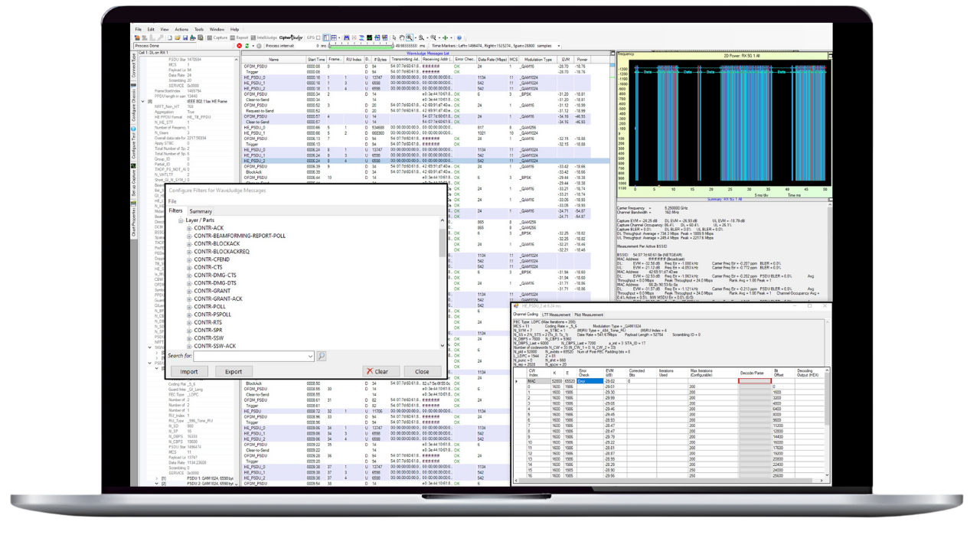Collapse the Layer / Parts tree node
The height and width of the screenshot is (551, 980).
pyautogui.click(x=180, y=220)
